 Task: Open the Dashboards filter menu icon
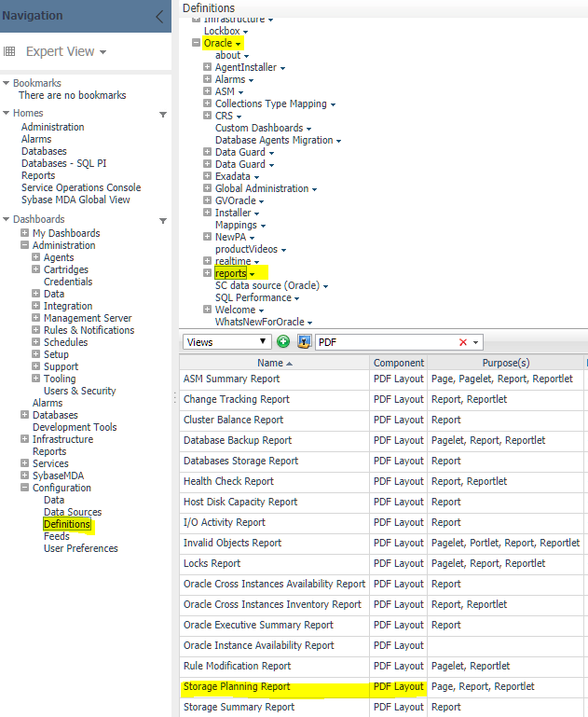pos(163,221)
